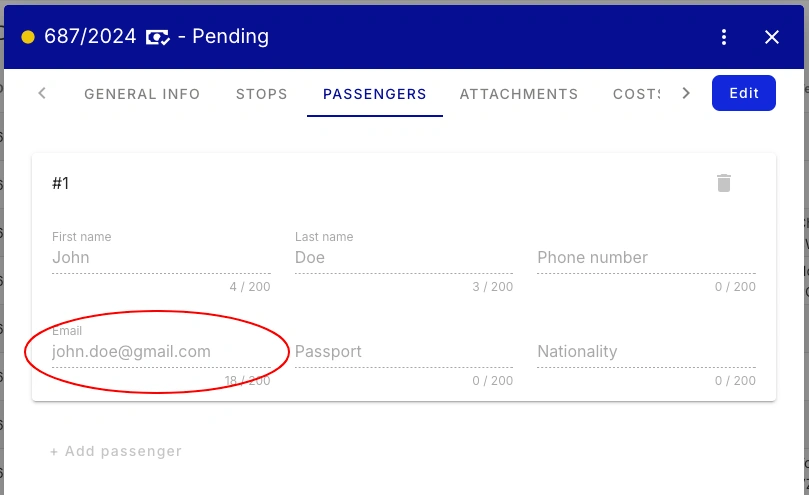
Task: Select the Passengers tab
Action: pos(375,94)
